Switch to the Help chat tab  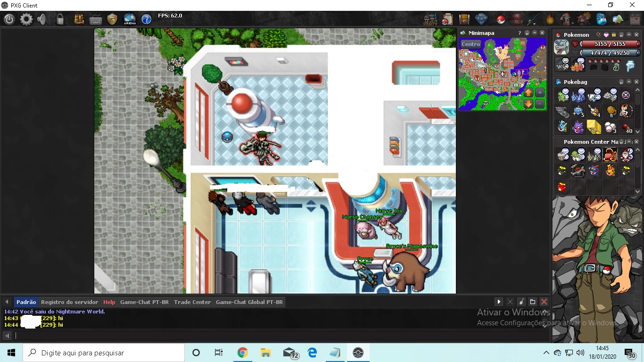pos(109,302)
